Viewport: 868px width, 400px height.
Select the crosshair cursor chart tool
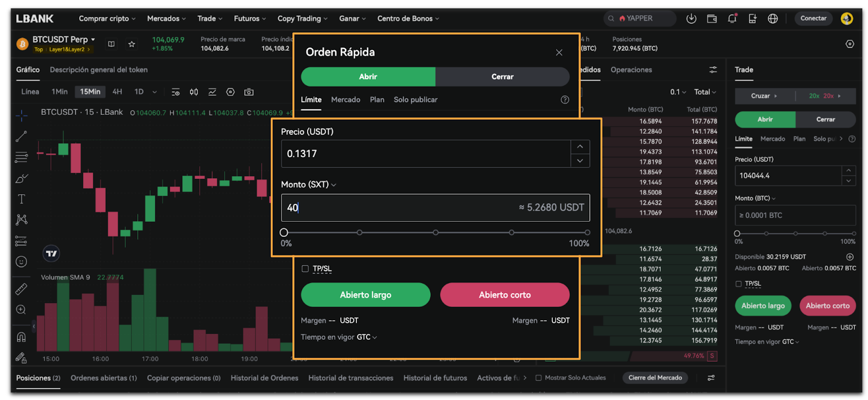tap(22, 115)
